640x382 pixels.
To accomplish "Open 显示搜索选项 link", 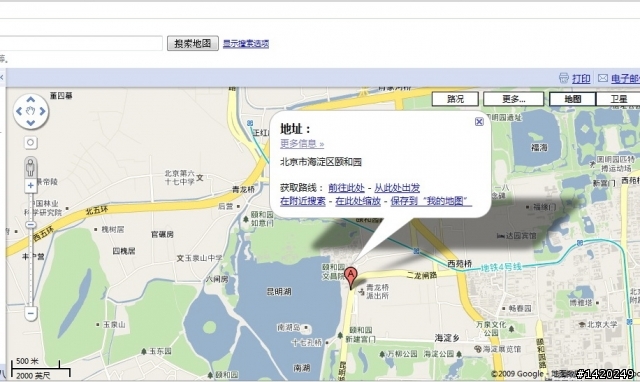I will point(246,44).
